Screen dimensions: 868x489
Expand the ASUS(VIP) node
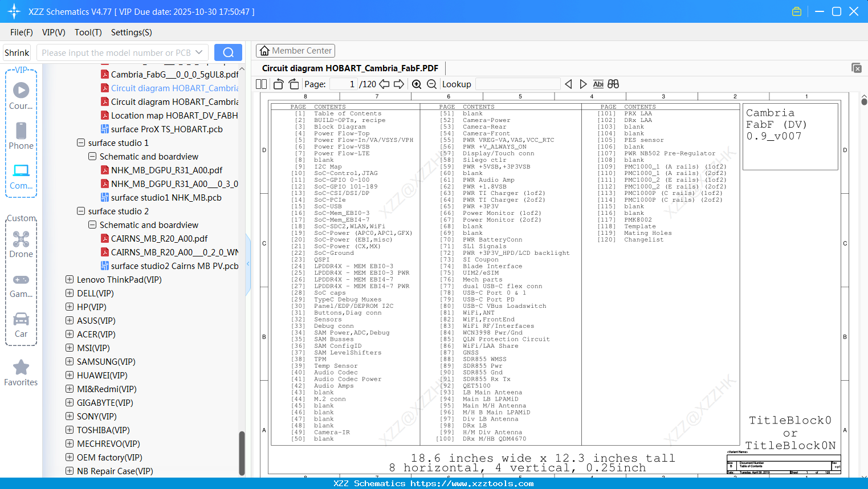[x=70, y=320]
